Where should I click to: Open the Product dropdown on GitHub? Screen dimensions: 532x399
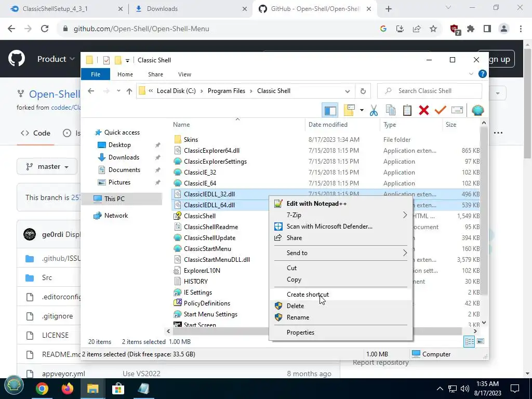click(56, 59)
